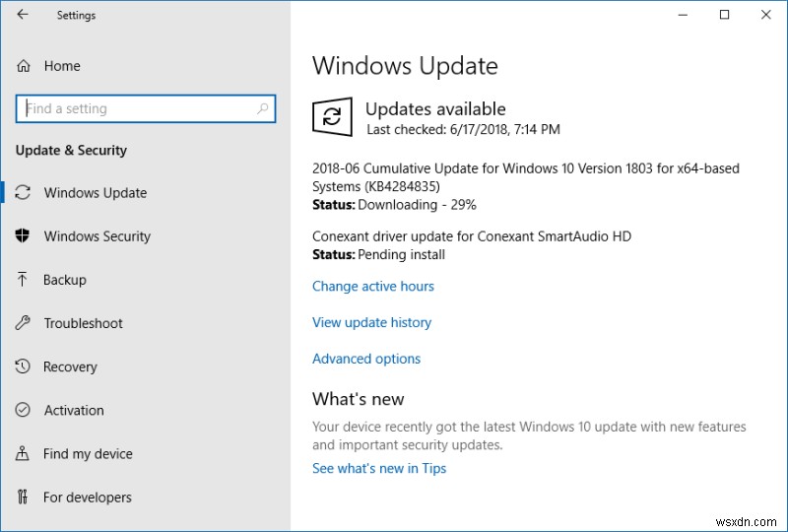Click the Home house icon
The height and width of the screenshot is (532, 788).
[x=23, y=66]
